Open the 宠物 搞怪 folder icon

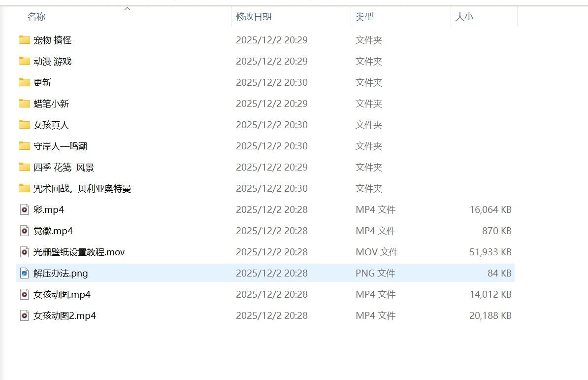click(x=24, y=40)
